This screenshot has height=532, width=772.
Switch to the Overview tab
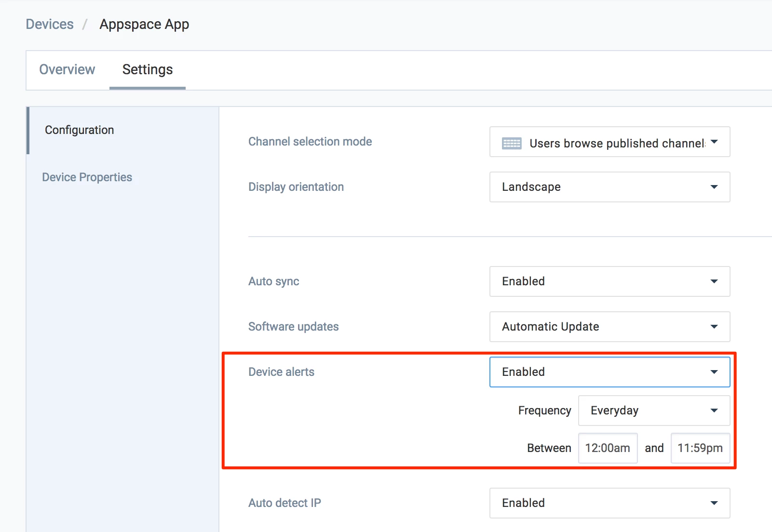67,70
